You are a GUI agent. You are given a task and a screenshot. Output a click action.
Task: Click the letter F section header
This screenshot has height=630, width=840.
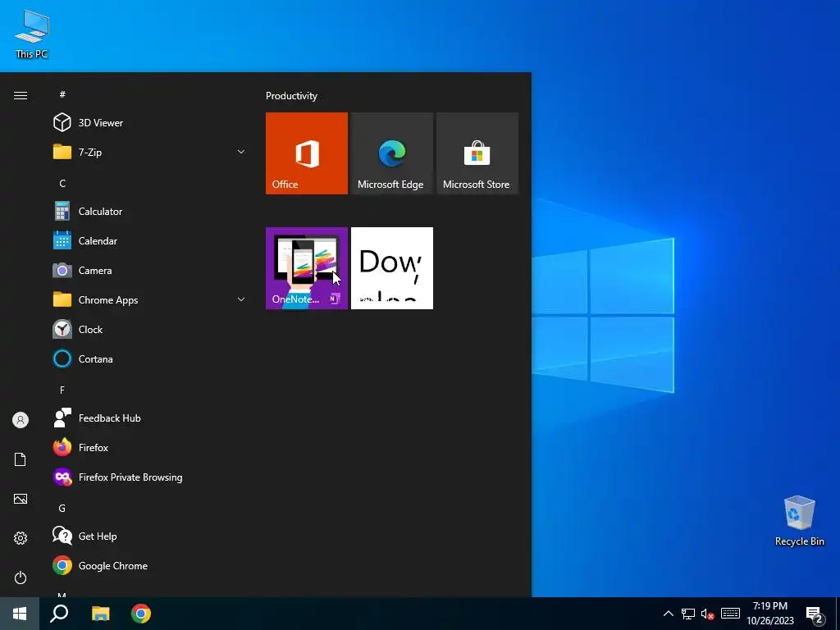(62, 390)
